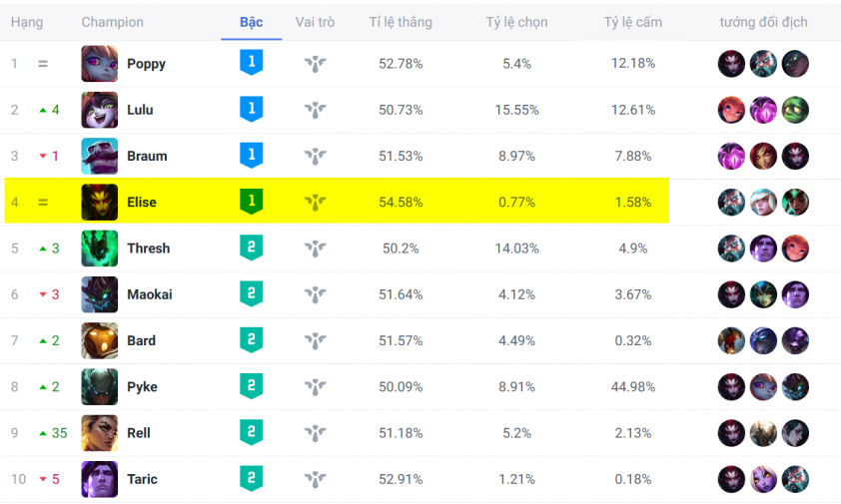Click Taric's 52.91% win rate

[401, 479]
